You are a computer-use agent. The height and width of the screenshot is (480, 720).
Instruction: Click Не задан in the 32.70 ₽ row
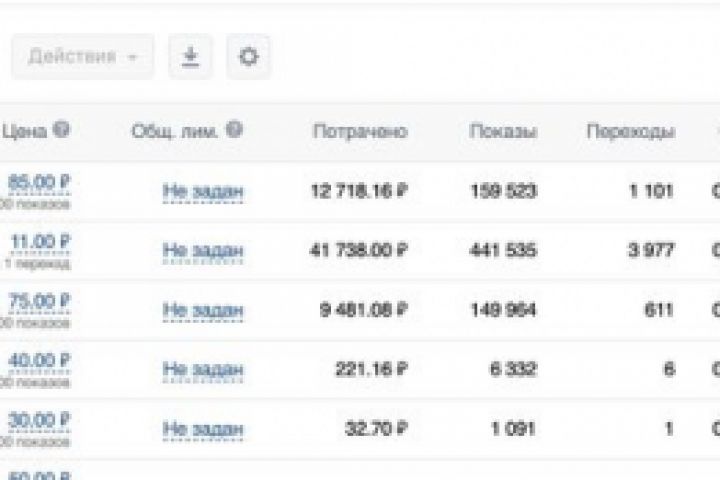point(203,430)
